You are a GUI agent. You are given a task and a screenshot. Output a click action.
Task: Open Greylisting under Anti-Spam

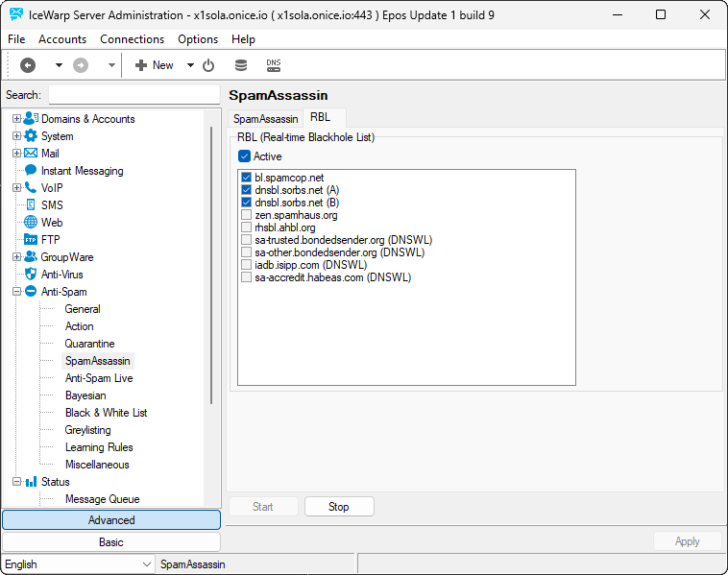pos(88,430)
